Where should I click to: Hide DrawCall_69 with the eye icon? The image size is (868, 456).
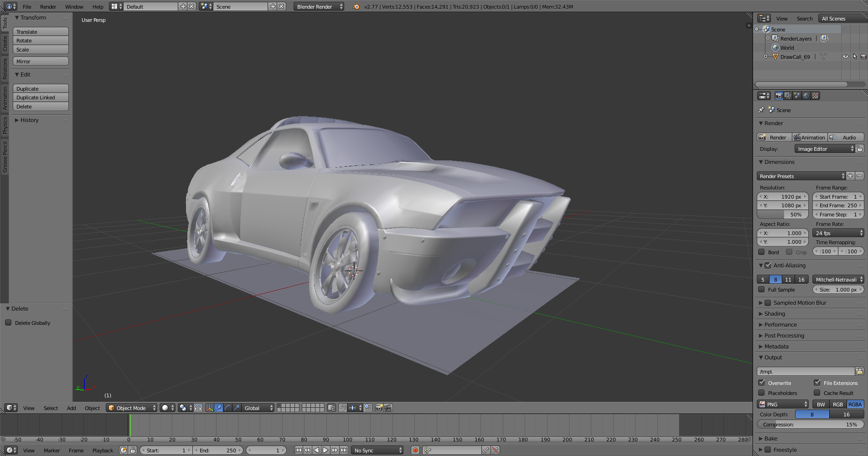pos(846,56)
